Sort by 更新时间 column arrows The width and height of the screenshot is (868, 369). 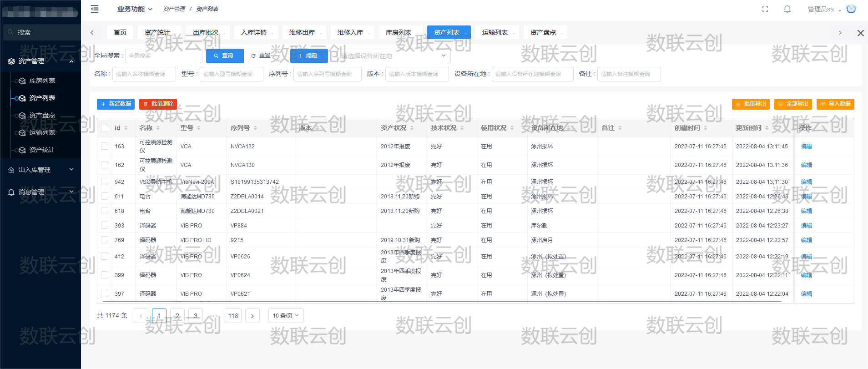(x=767, y=128)
